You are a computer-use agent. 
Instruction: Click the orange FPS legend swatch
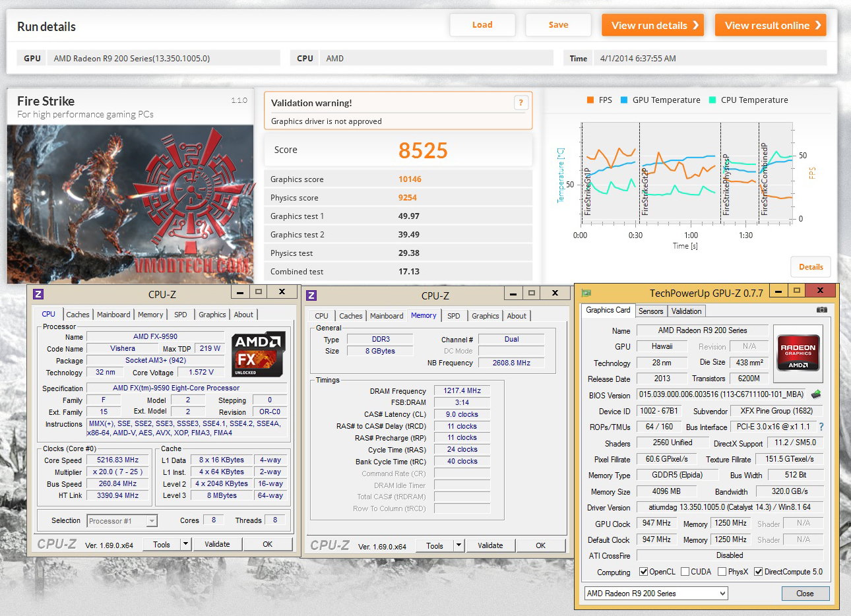590,100
